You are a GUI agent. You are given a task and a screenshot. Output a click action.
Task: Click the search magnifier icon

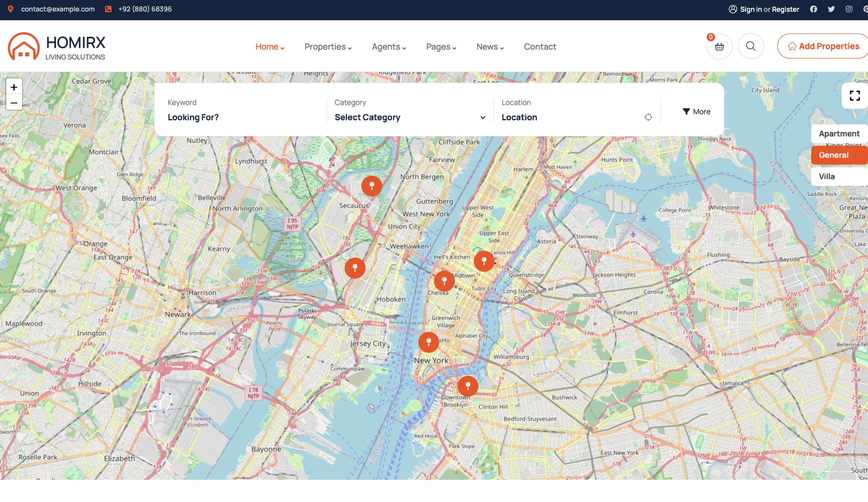[751, 47]
